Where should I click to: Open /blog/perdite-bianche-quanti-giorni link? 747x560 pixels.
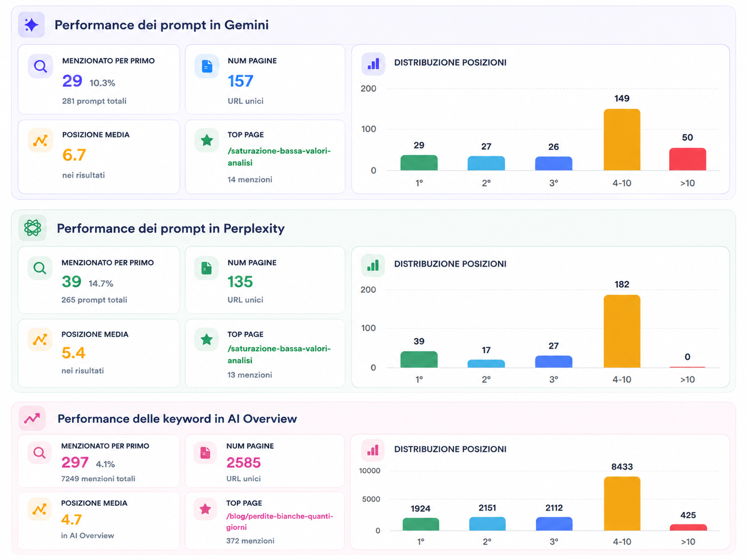[x=280, y=521]
